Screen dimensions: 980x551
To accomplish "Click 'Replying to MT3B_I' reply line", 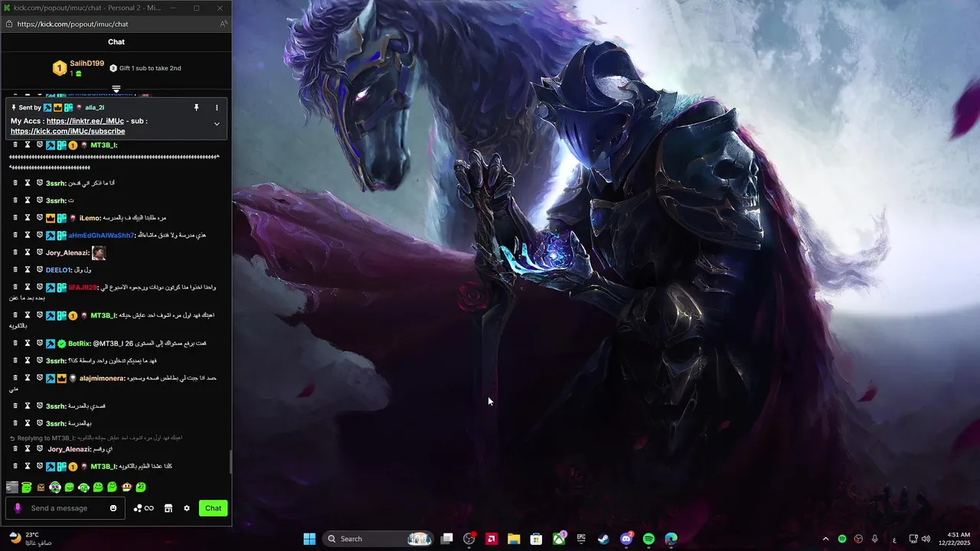I will point(96,438).
